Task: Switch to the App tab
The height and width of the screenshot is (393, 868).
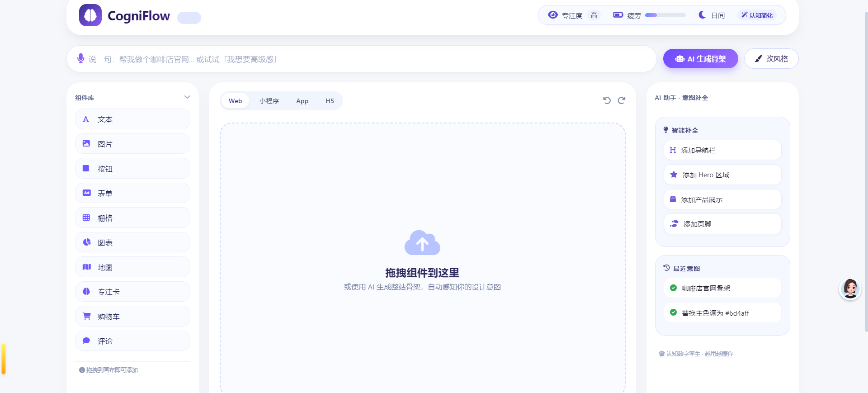Action: click(x=302, y=101)
